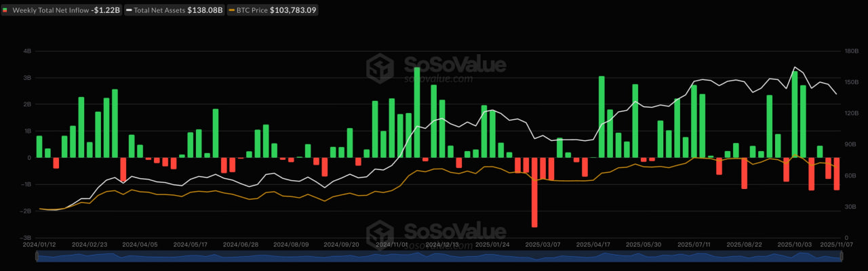Select the largest red outflow bar near 2025/03/07
This screenshot has width=868, height=271.
pos(534,192)
